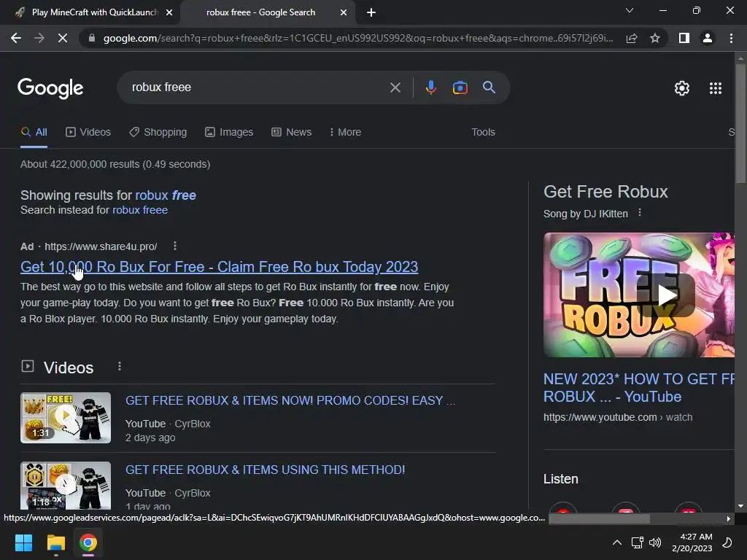
Task: Show hidden system tray icons
Action: tap(616, 542)
